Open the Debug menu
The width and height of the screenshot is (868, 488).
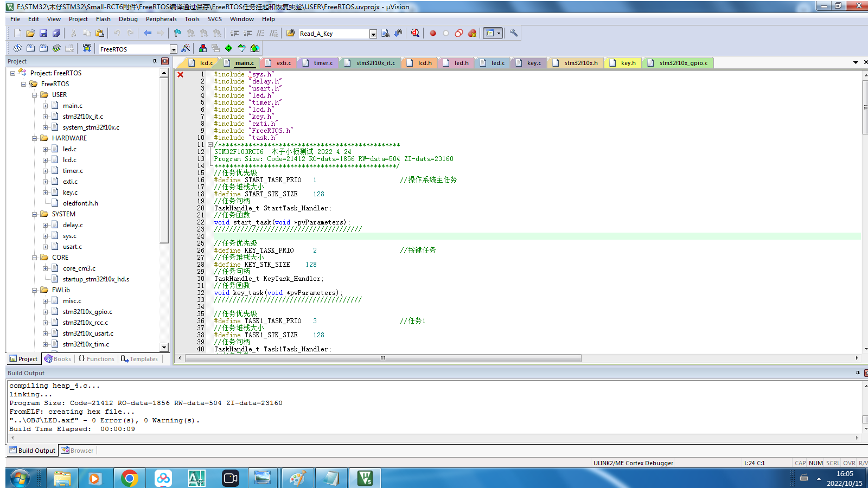pos(128,19)
